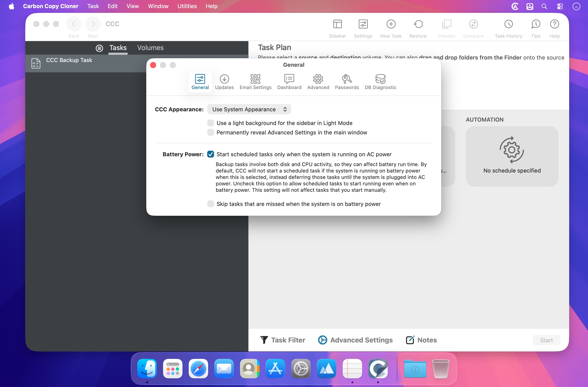This screenshot has width=588, height=387.
Task: Uncheck start scheduled tasks only on AC power
Action: point(210,154)
